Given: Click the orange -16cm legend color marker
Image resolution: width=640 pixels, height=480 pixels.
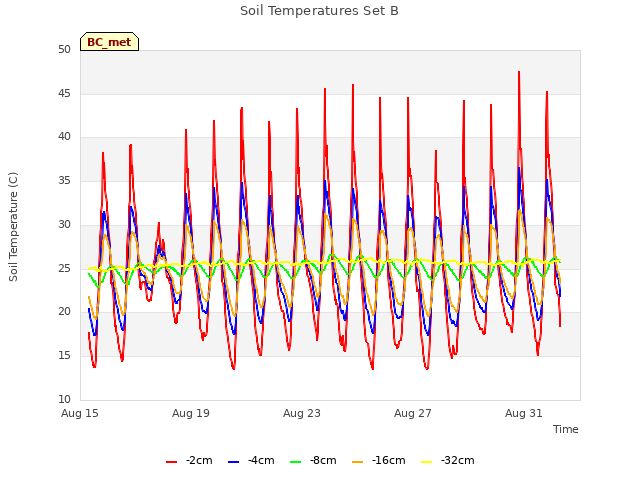Looking at the screenshot, I should coord(358,462).
